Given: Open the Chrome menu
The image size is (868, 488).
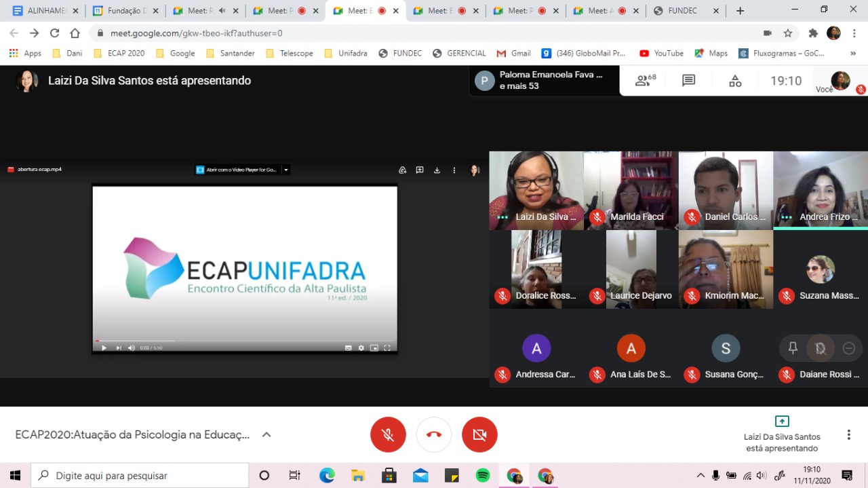Looking at the screenshot, I should 853,33.
